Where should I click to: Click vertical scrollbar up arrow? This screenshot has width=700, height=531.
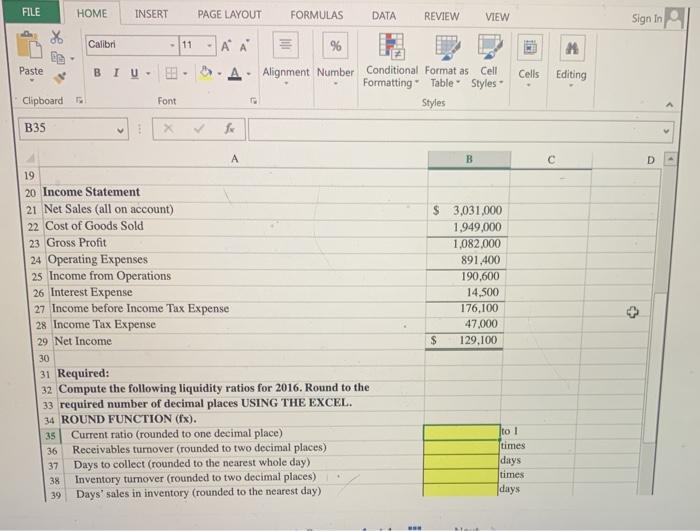coord(670,160)
